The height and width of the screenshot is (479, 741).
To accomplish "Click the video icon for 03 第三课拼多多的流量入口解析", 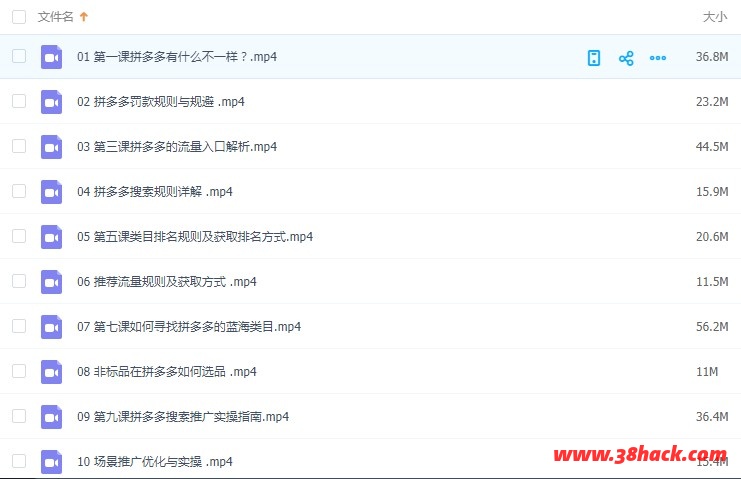I will 52,147.
